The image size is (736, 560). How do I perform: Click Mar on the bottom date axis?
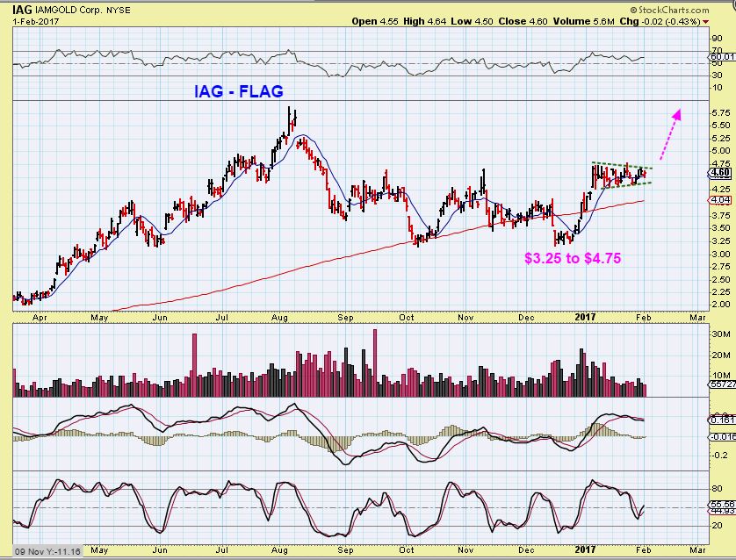[x=697, y=549]
